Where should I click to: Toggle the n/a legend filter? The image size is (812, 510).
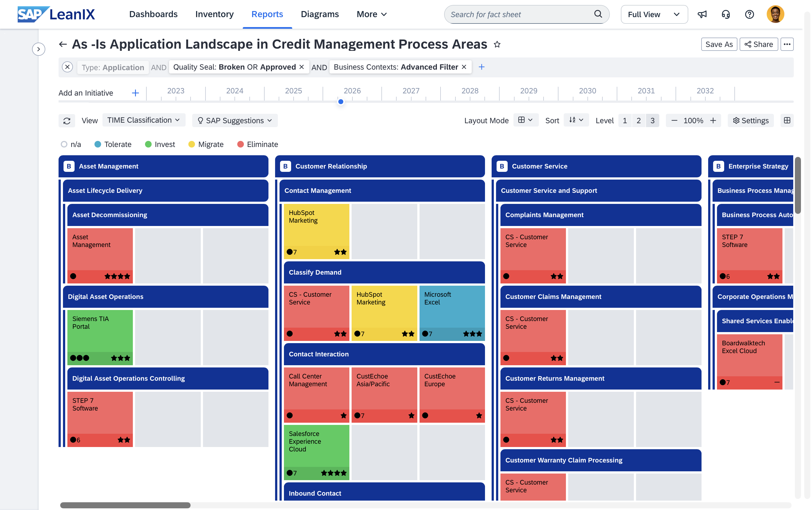point(71,144)
